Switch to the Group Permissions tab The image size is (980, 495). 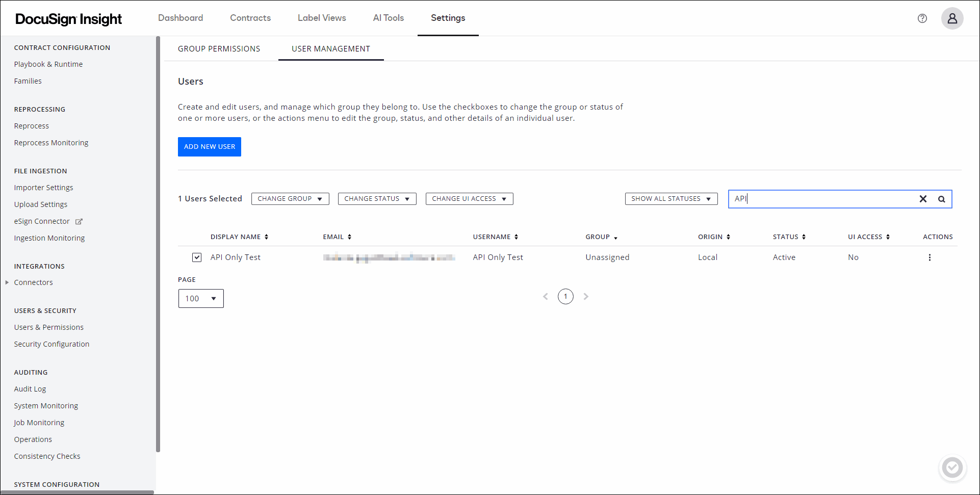pyautogui.click(x=219, y=49)
